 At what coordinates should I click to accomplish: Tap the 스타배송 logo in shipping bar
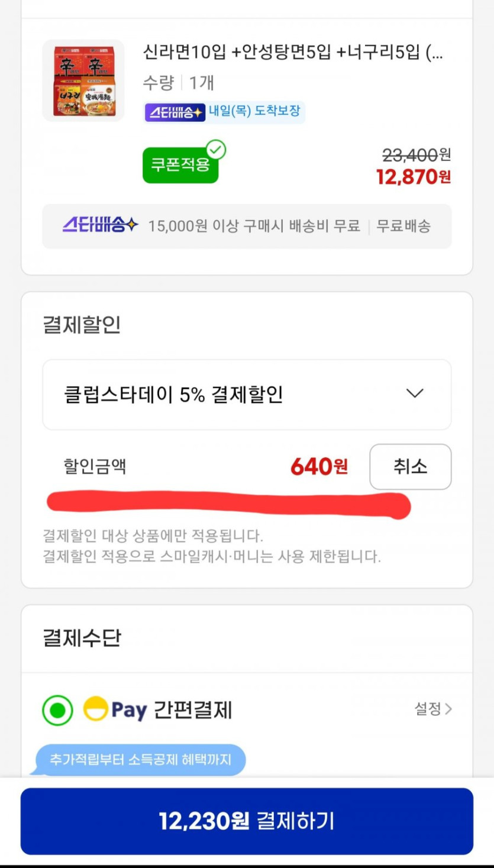100,225
